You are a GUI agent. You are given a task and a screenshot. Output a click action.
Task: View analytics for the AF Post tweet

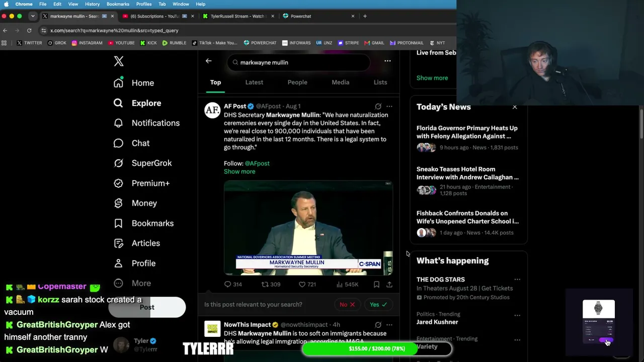347,285
